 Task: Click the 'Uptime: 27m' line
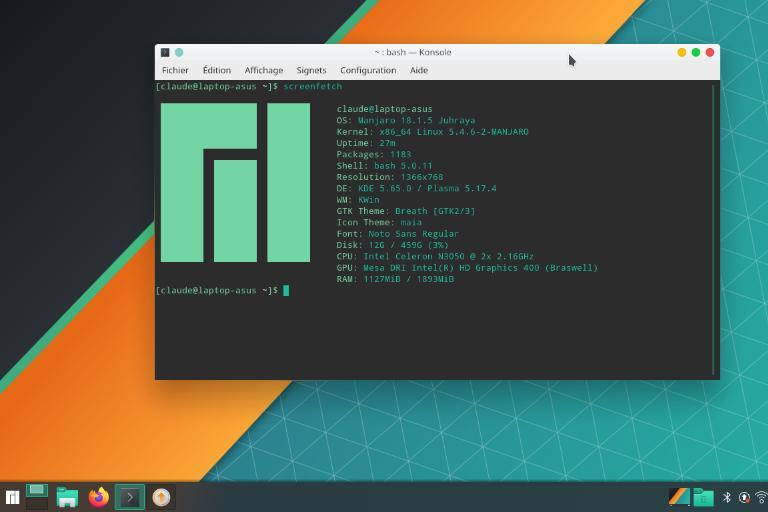[366, 143]
